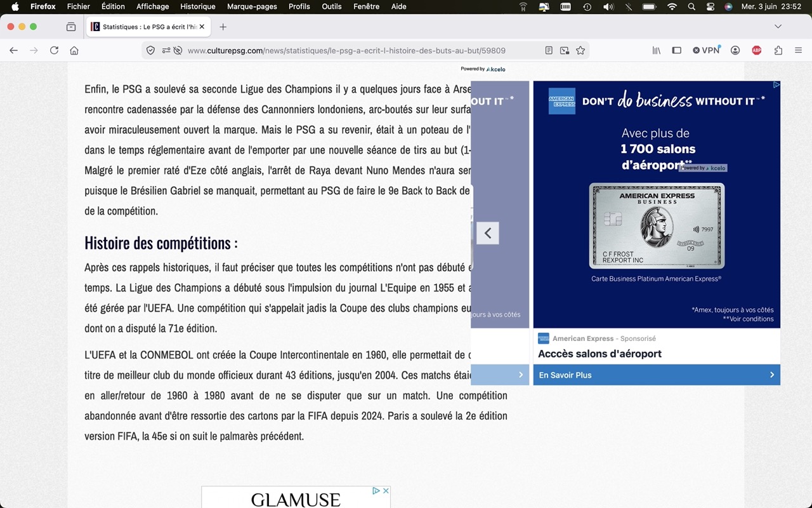Open the extensions puzzle-piece menu
Viewport: 812px width, 508px height.
point(778,51)
